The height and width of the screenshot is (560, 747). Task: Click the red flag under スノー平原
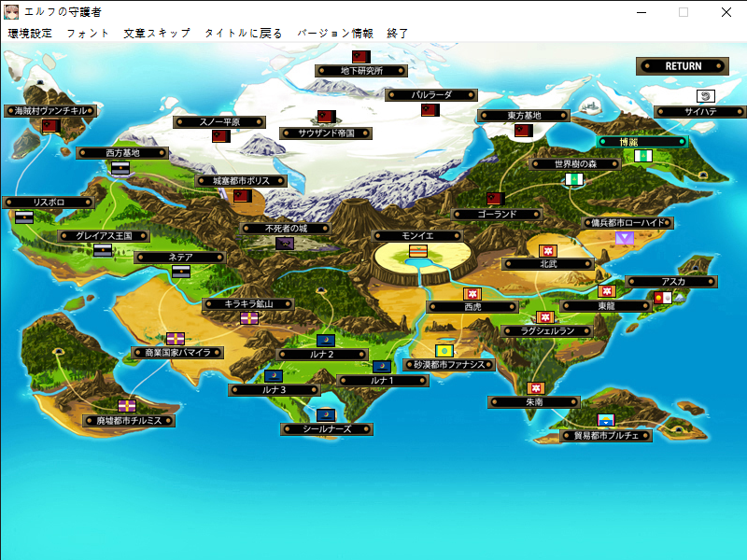221,136
